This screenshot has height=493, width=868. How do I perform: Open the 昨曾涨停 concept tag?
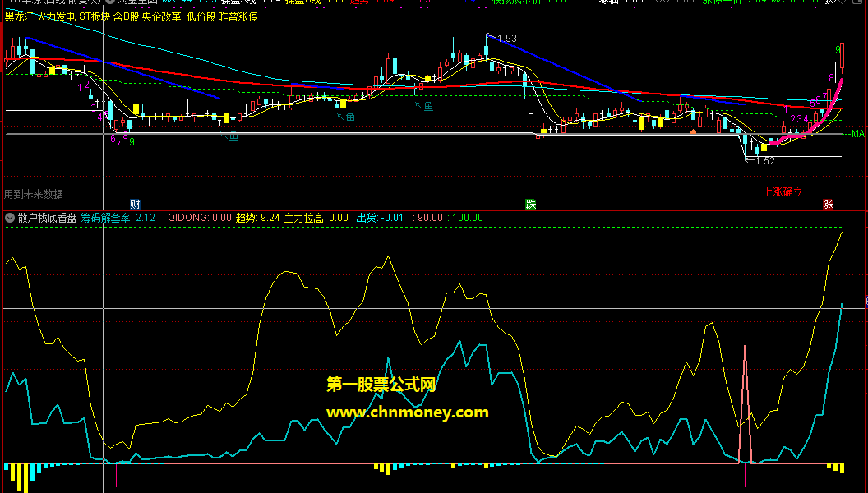coord(238,16)
